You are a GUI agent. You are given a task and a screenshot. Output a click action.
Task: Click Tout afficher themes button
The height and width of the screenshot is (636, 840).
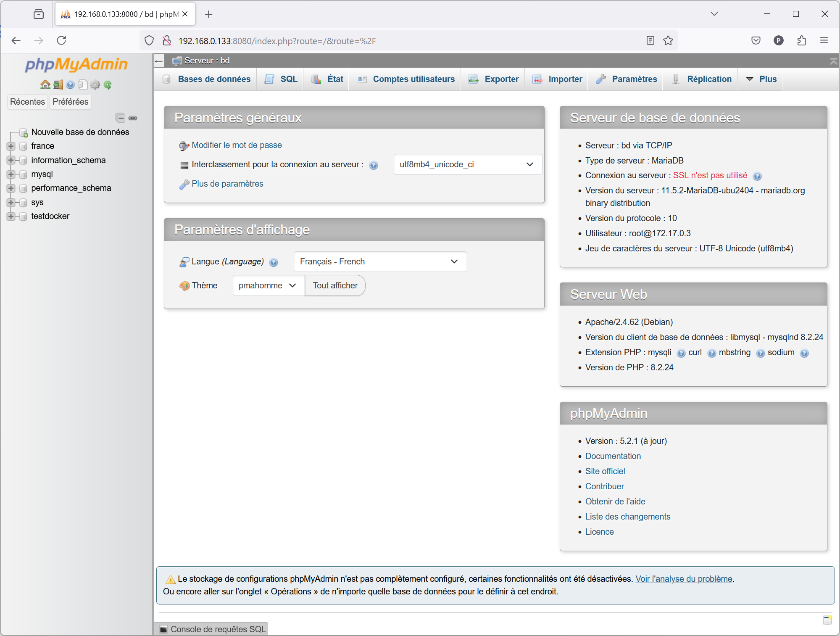pos(335,285)
